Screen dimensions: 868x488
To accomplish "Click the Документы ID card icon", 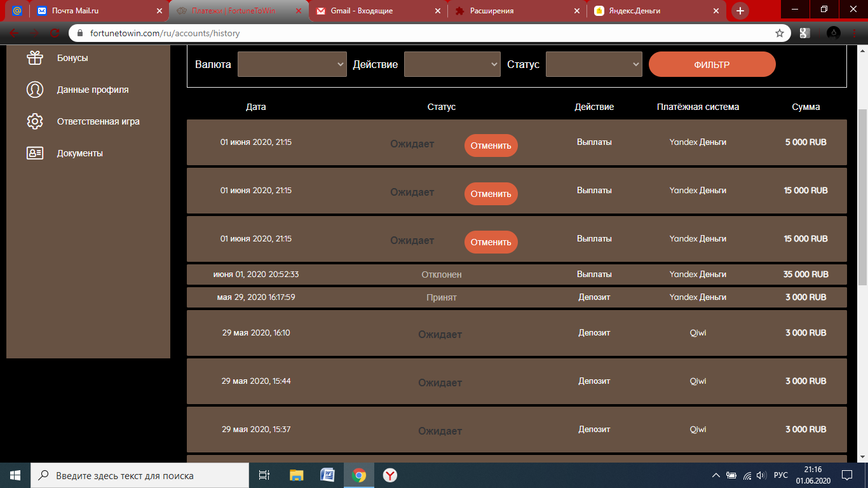I will 35,153.
